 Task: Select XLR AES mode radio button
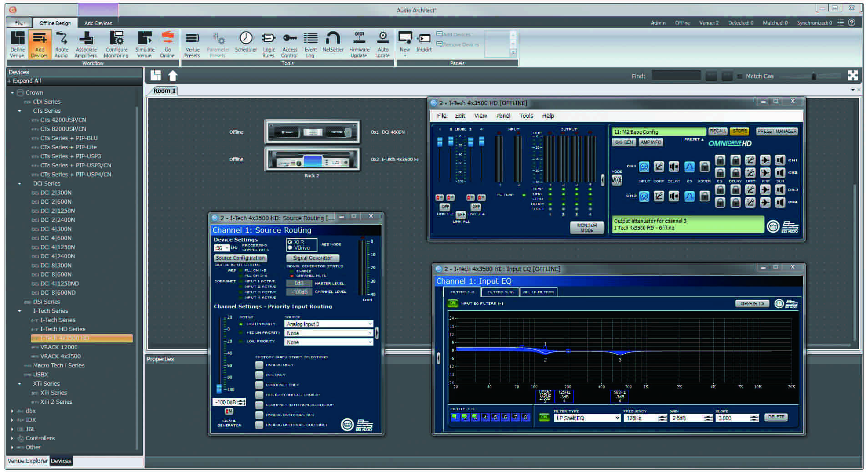290,242
